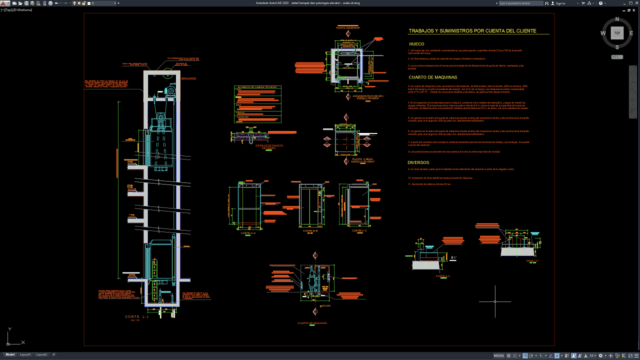Toggle polar tracking in status bar
Image resolution: width=640 pixels, height=360 pixels.
pos(531,356)
